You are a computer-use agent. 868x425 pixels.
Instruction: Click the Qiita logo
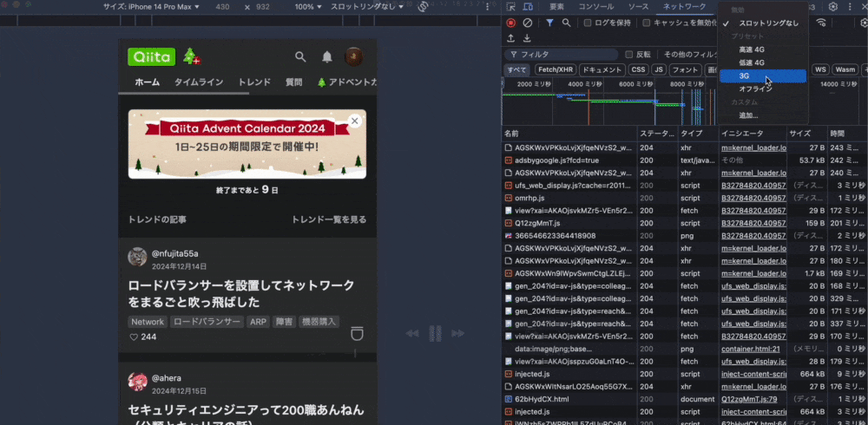[151, 56]
